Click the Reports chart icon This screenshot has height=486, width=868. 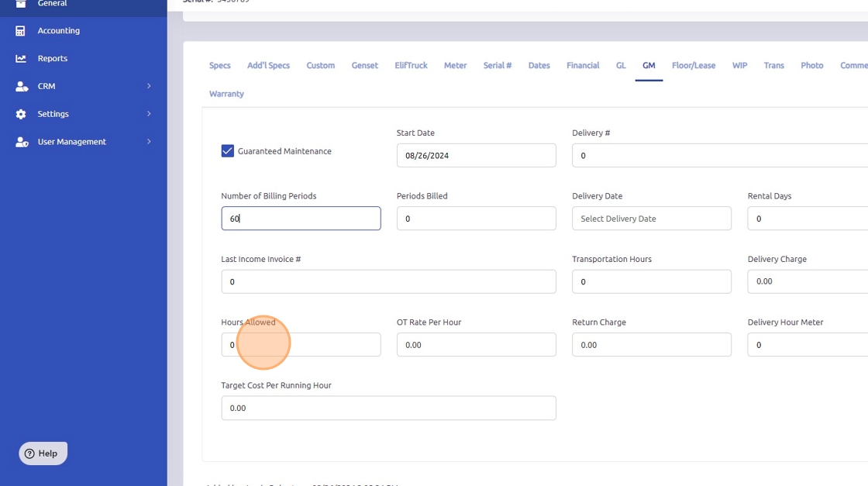coord(21,59)
